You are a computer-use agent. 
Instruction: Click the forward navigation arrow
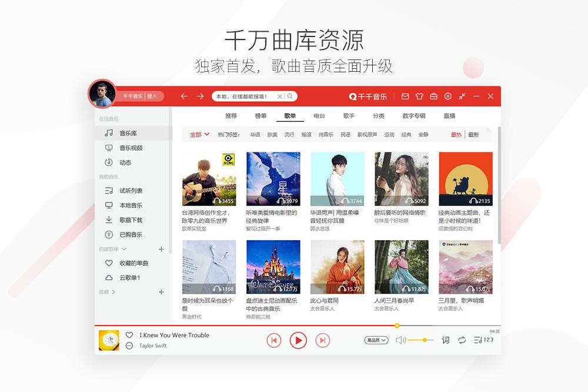pos(201,96)
